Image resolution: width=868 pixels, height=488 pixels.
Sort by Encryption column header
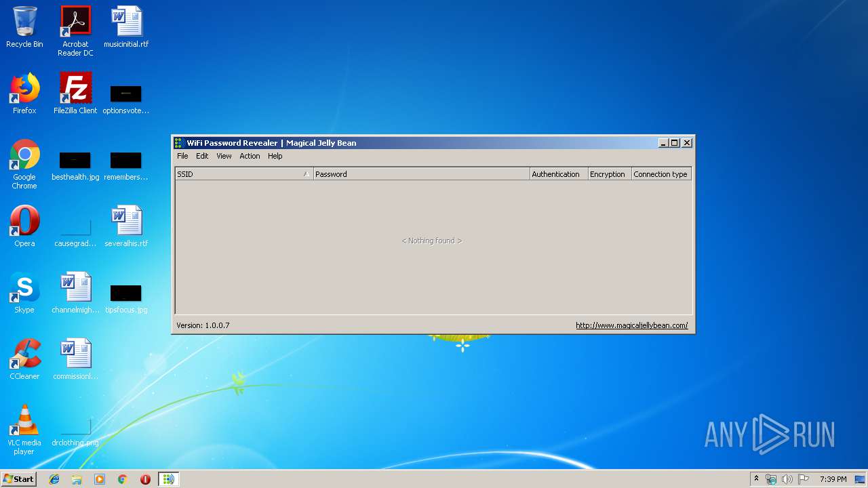[610, 174]
